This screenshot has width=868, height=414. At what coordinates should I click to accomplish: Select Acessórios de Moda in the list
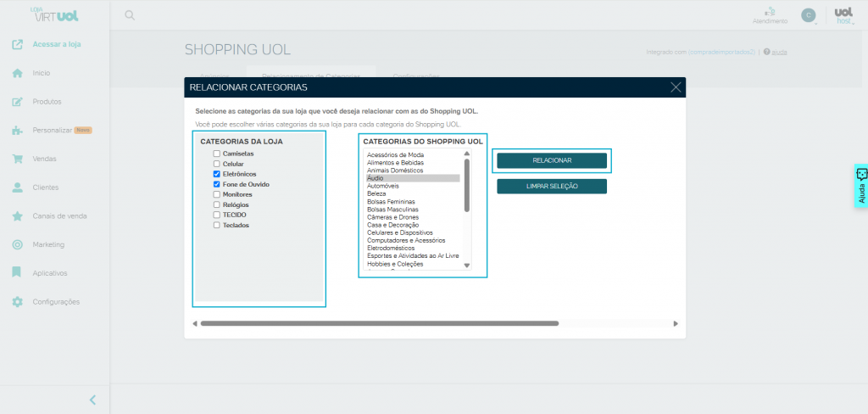[x=413, y=154]
